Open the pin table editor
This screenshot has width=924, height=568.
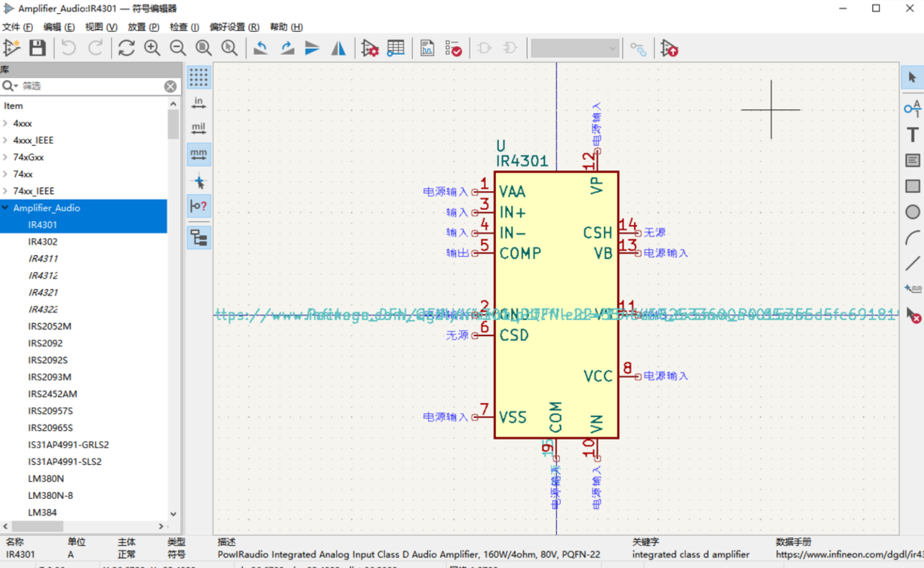pos(395,48)
